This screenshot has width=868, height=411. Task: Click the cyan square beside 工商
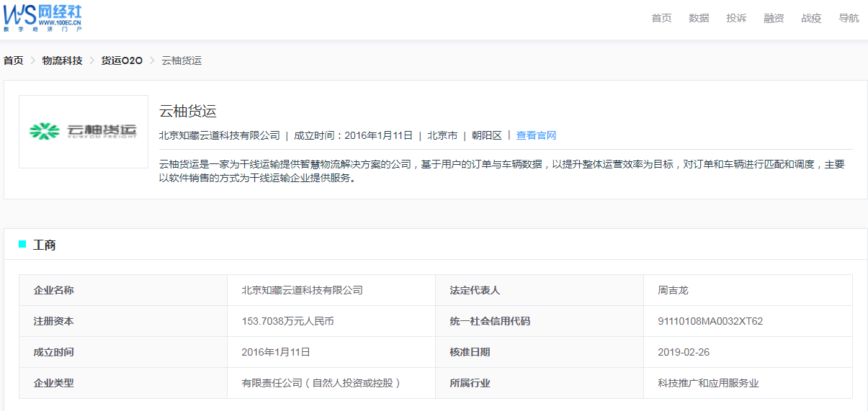(22, 245)
